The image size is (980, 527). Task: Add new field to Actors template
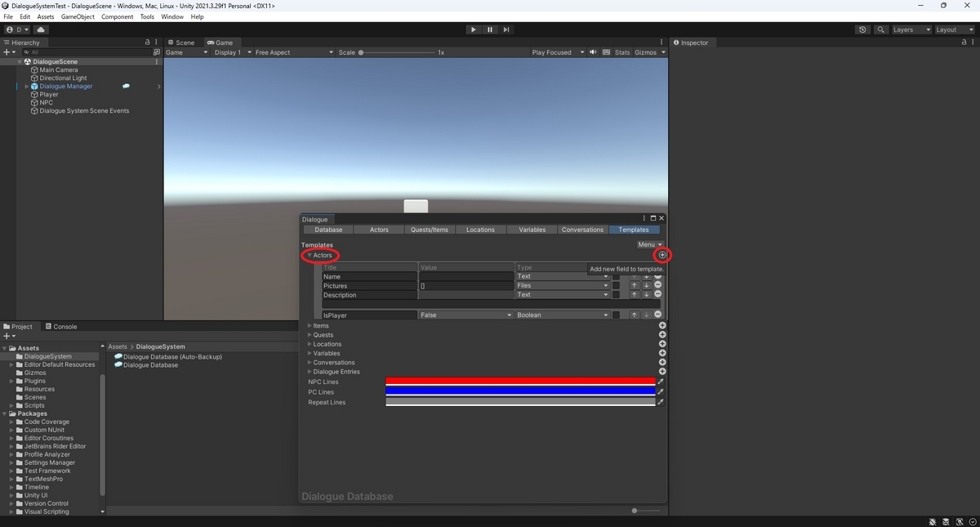pos(662,255)
